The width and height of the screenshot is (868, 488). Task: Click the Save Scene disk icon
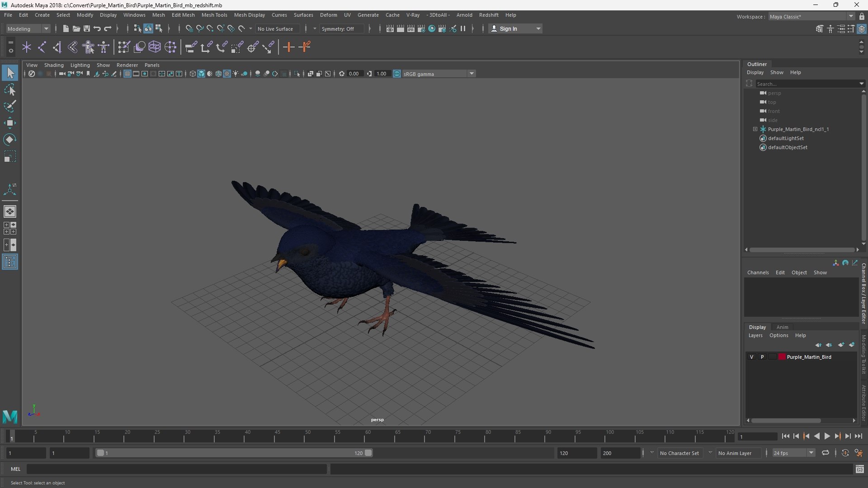coord(86,28)
